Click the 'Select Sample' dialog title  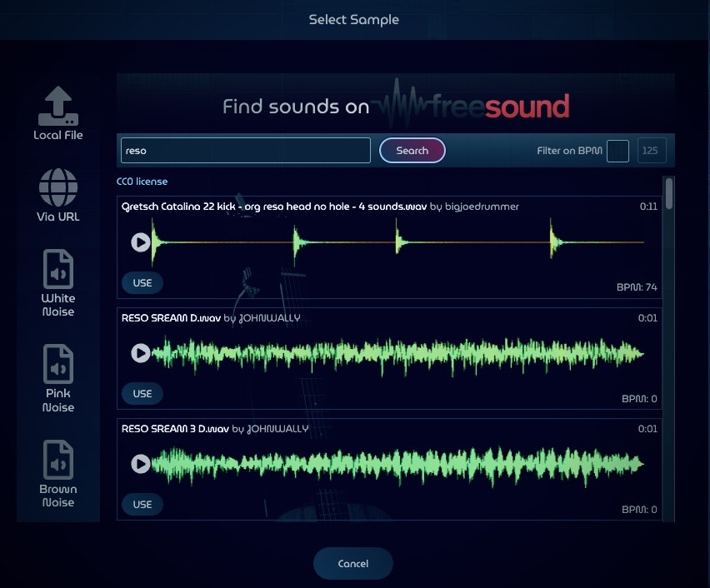pos(353,19)
